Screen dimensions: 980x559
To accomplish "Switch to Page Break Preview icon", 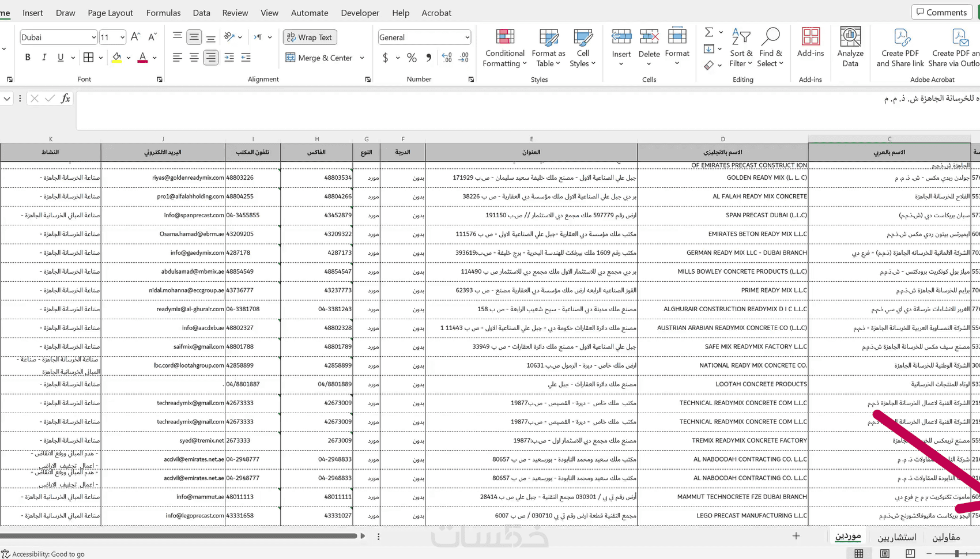I will point(910,553).
